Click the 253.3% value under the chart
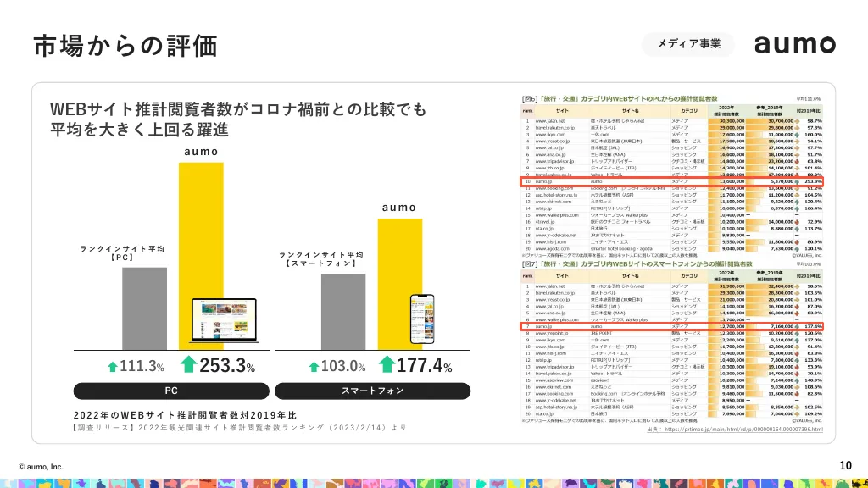The image size is (868, 488). (x=227, y=365)
